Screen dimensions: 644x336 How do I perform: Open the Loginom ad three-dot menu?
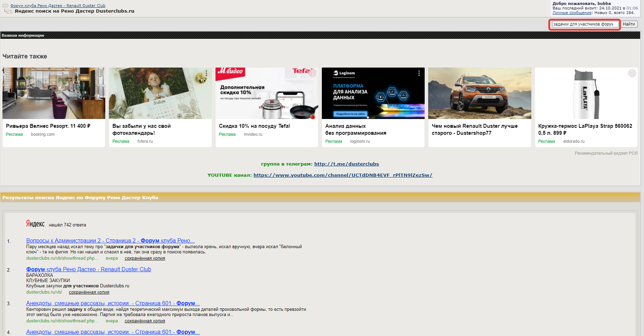point(419,73)
